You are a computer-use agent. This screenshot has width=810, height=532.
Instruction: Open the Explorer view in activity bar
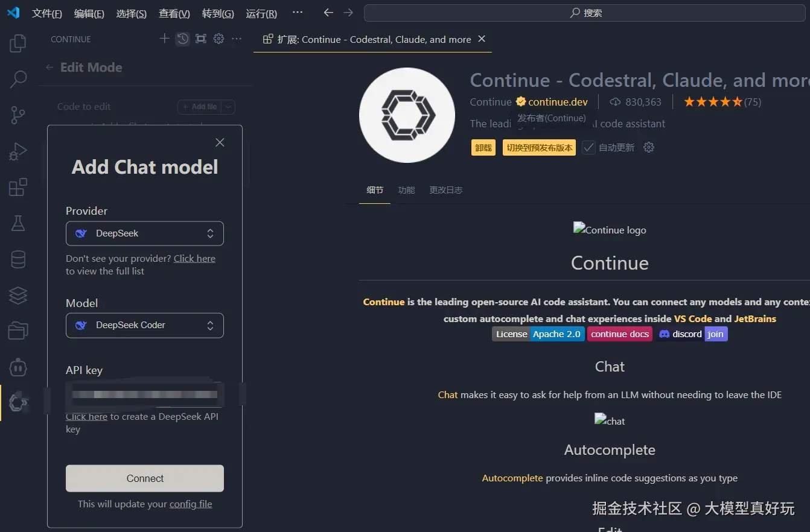click(18, 43)
